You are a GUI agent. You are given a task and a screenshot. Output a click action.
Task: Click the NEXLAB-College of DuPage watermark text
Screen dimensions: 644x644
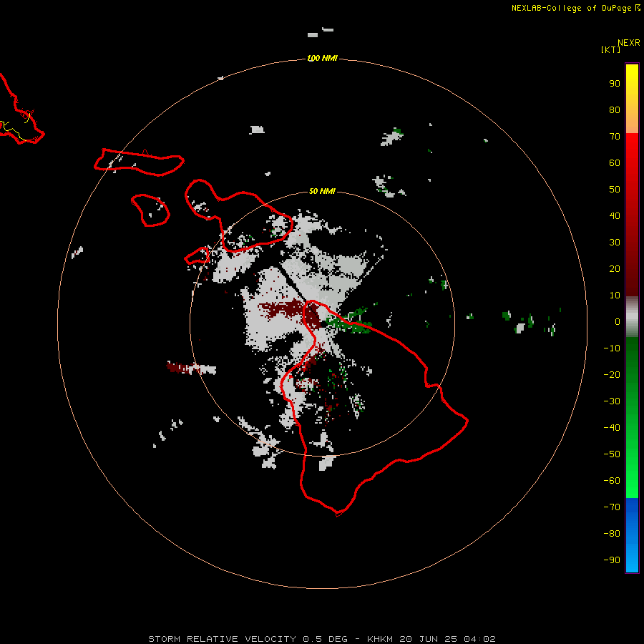pos(576,8)
